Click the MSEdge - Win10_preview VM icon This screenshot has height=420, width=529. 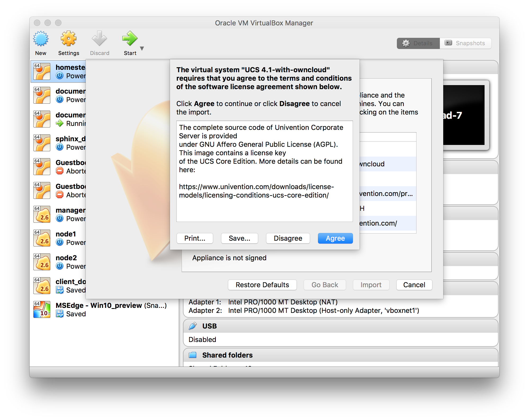pyautogui.click(x=42, y=309)
